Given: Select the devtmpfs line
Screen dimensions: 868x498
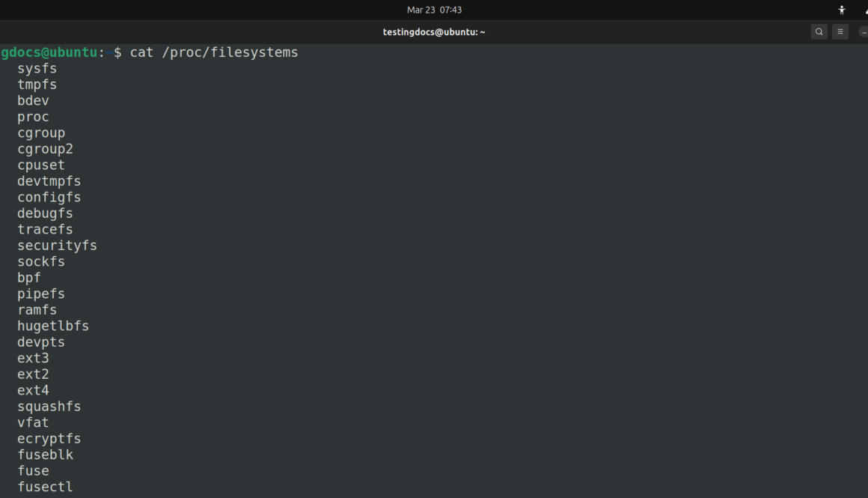Looking at the screenshot, I should click(x=49, y=181).
